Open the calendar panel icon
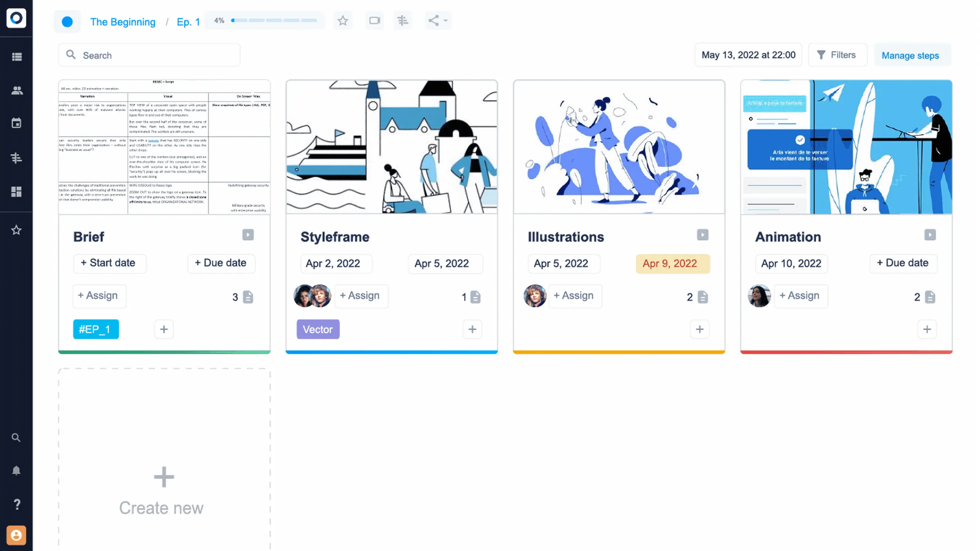Screen dimensions: 980x551 16,123
